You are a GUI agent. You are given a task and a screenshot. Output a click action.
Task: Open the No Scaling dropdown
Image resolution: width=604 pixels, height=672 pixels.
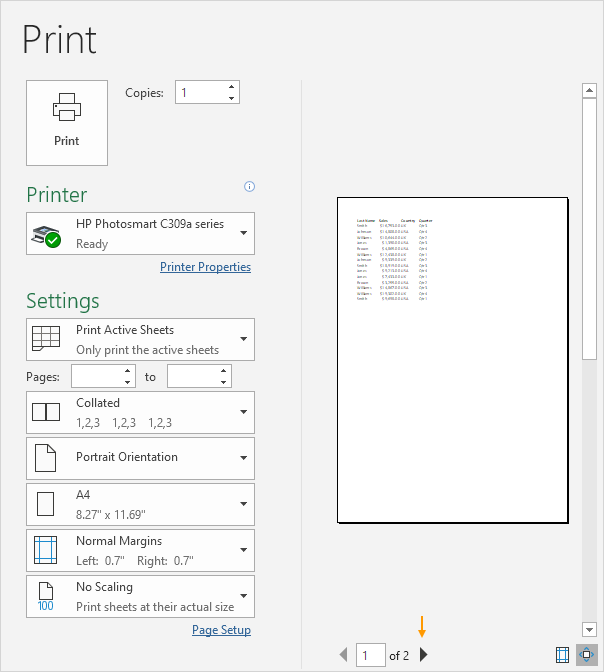click(140, 596)
